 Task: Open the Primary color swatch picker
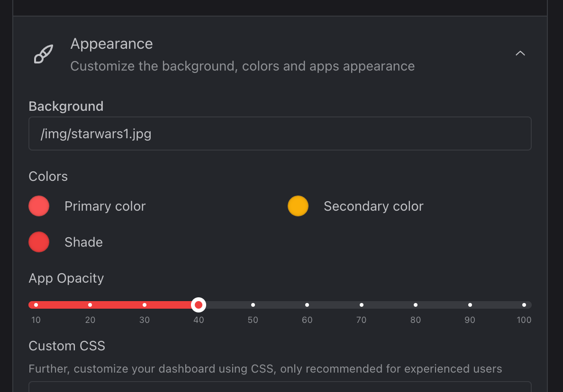click(39, 206)
